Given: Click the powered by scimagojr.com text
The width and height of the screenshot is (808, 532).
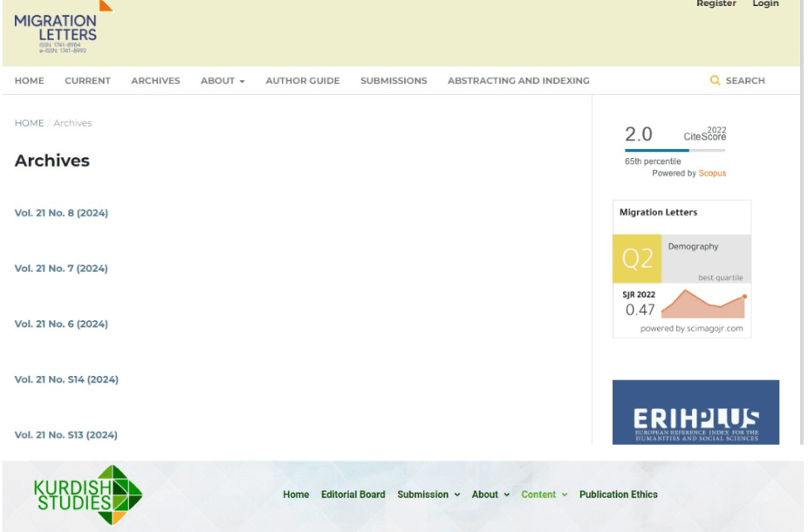Looking at the screenshot, I should [x=692, y=329].
